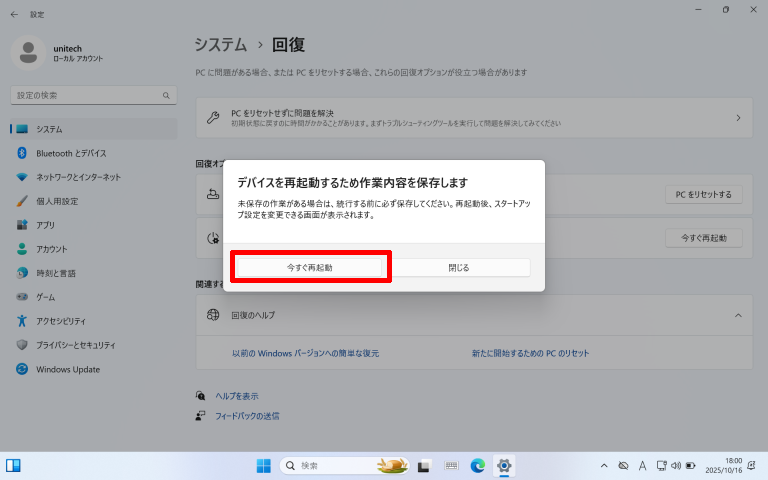Open 新たに開始するための PC のリセット link
Viewport: 768px width, 480px height.
[530, 354]
